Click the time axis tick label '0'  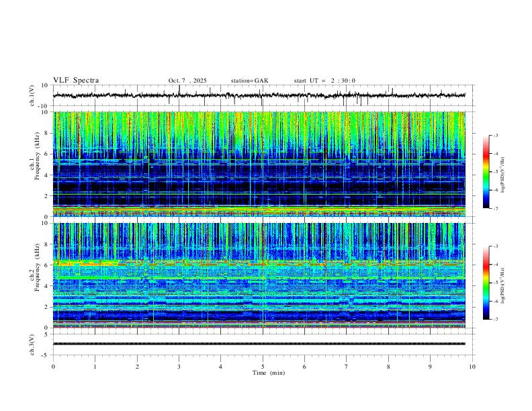[53, 367]
